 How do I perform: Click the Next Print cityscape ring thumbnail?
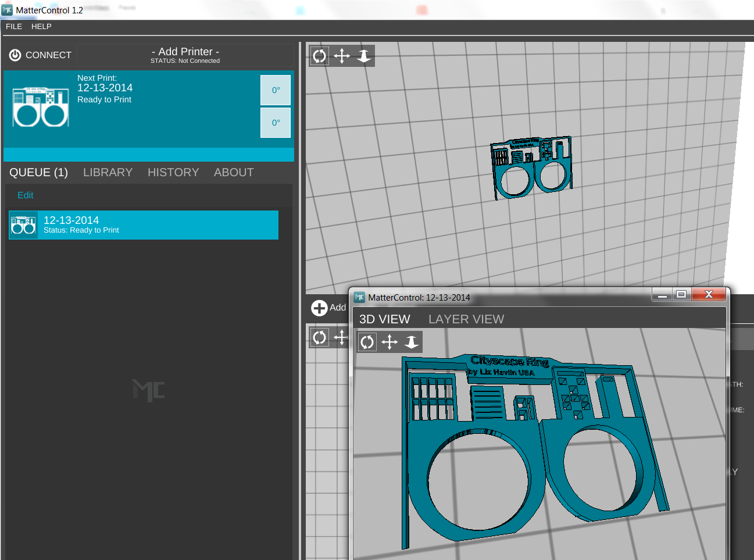click(x=41, y=107)
